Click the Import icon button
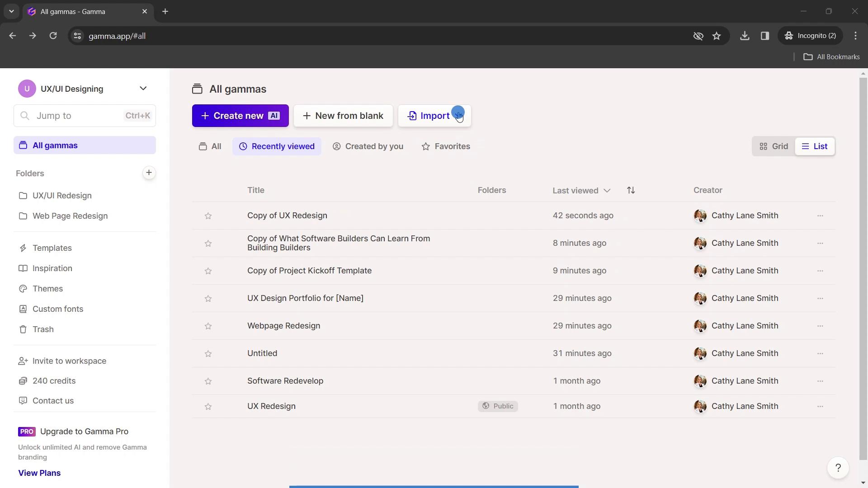 413,116
